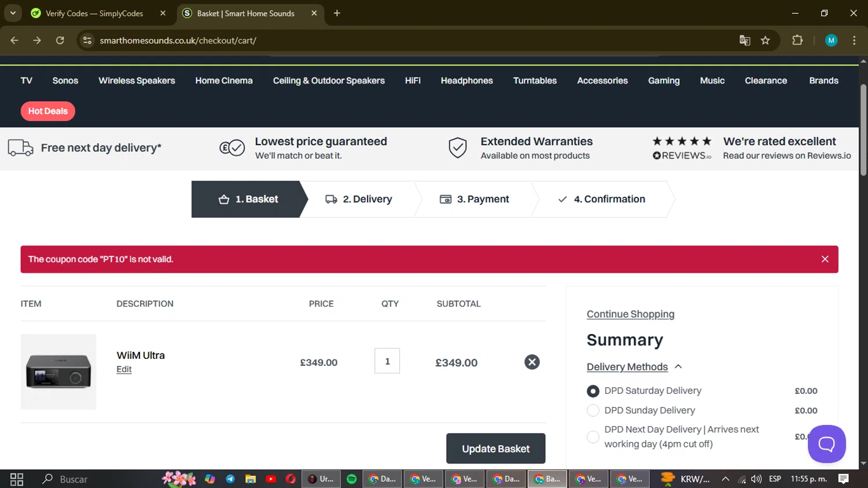Select DPD Sunday Delivery option
This screenshot has width=868, height=488.
click(593, 410)
